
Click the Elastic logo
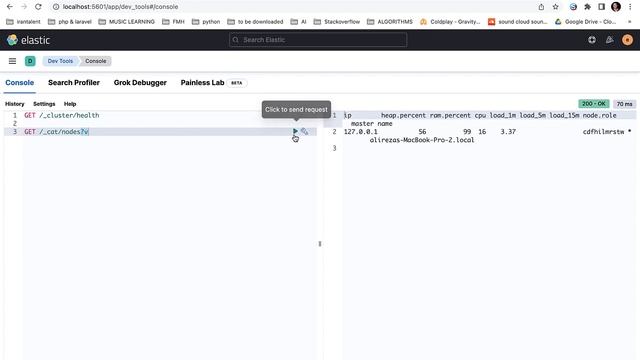coord(29,40)
